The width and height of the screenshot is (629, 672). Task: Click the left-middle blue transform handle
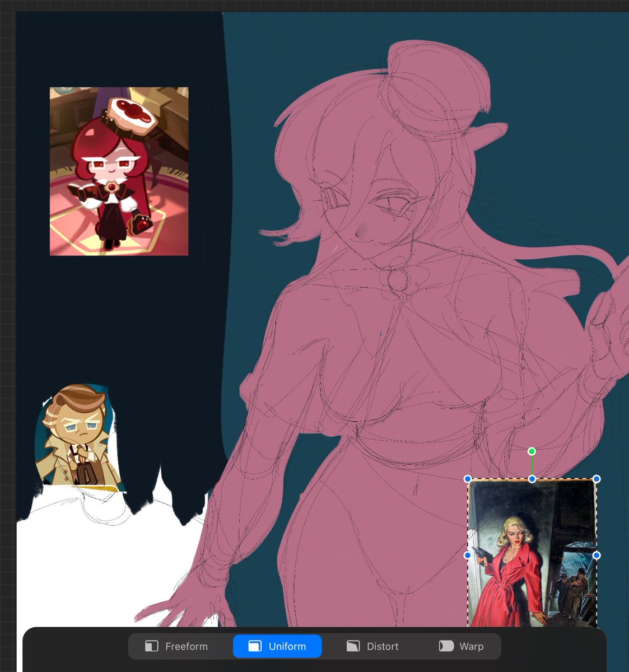(468, 555)
